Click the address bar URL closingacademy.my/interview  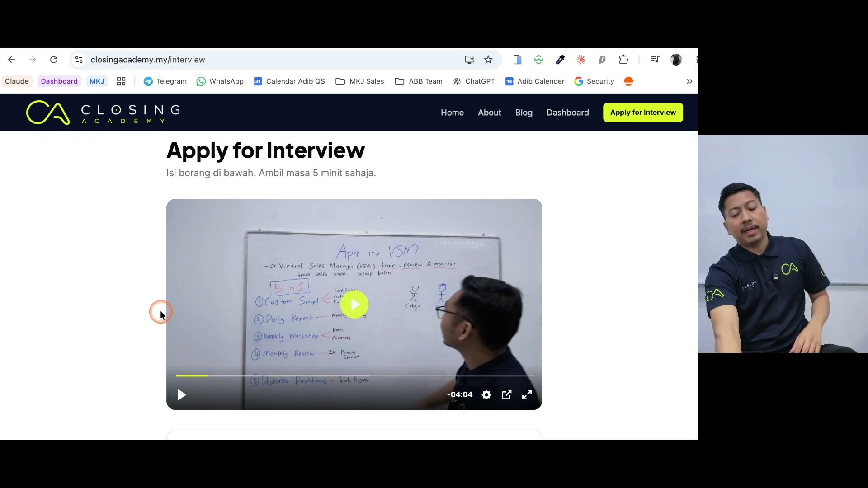[x=148, y=60]
